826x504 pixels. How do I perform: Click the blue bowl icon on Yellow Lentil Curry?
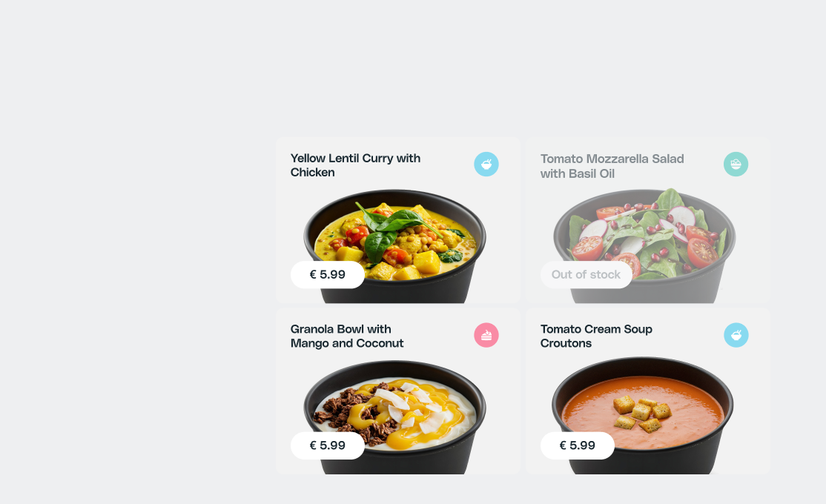(486, 165)
